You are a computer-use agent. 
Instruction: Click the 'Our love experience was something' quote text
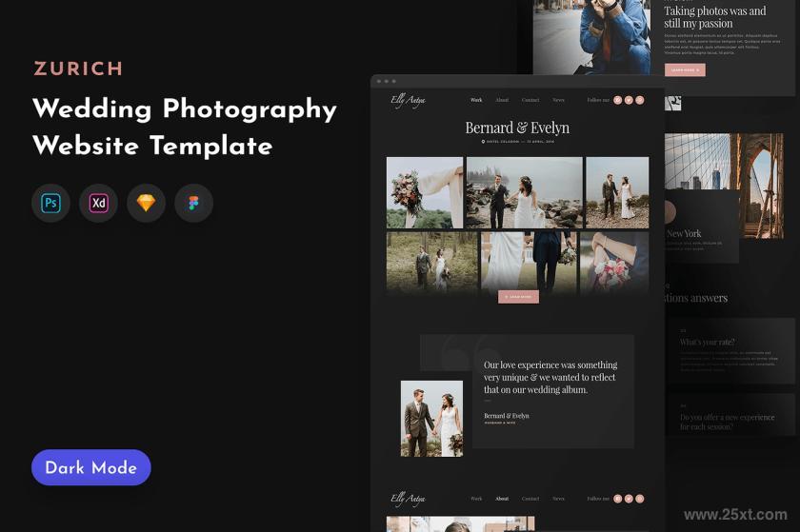(x=550, y=377)
